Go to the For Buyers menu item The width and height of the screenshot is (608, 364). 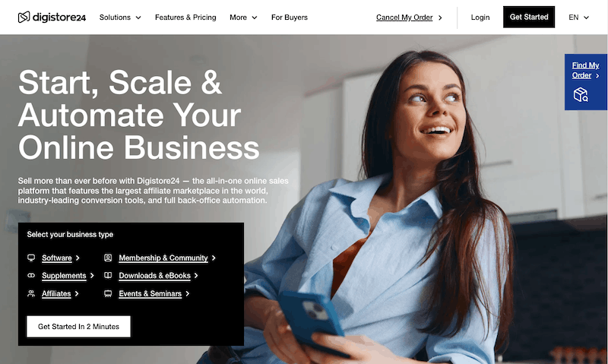(x=290, y=17)
